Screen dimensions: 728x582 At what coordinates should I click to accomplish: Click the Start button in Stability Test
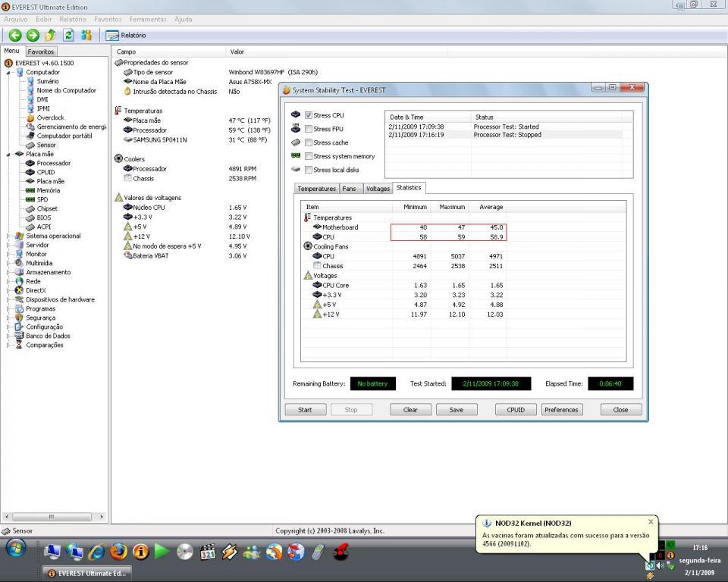point(305,410)
